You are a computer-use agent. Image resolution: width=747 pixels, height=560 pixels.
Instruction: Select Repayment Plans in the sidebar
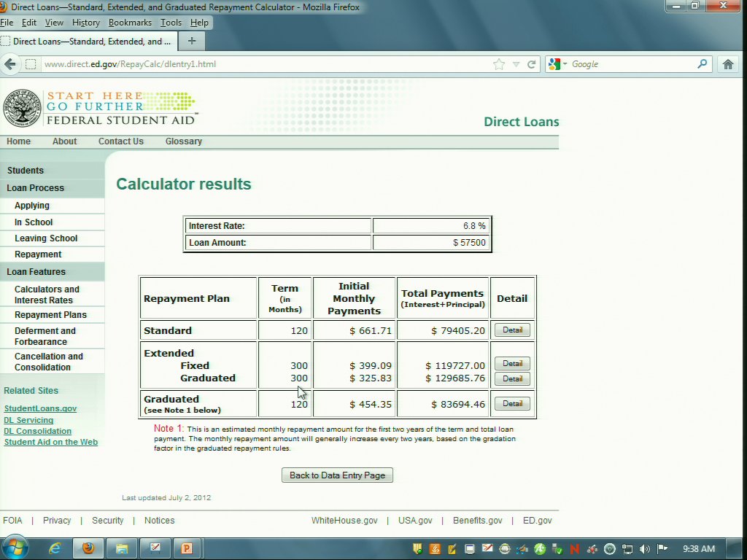[x=50, y=315]
